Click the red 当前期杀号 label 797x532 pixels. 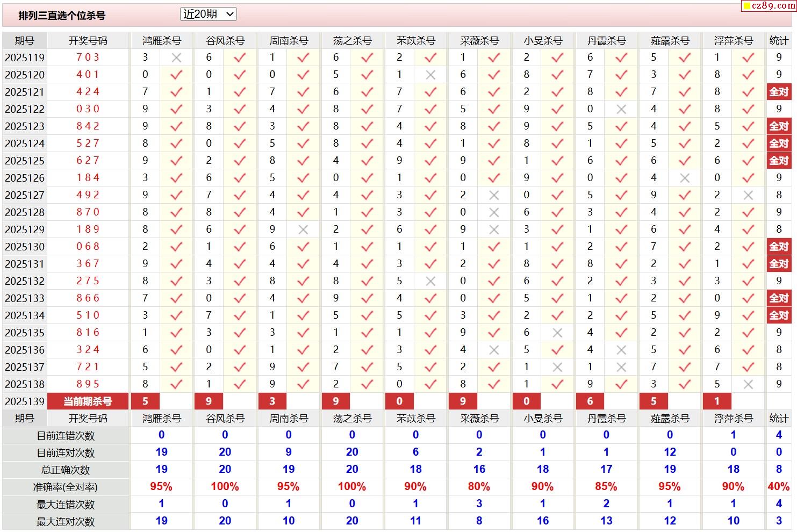pos(88,401)
